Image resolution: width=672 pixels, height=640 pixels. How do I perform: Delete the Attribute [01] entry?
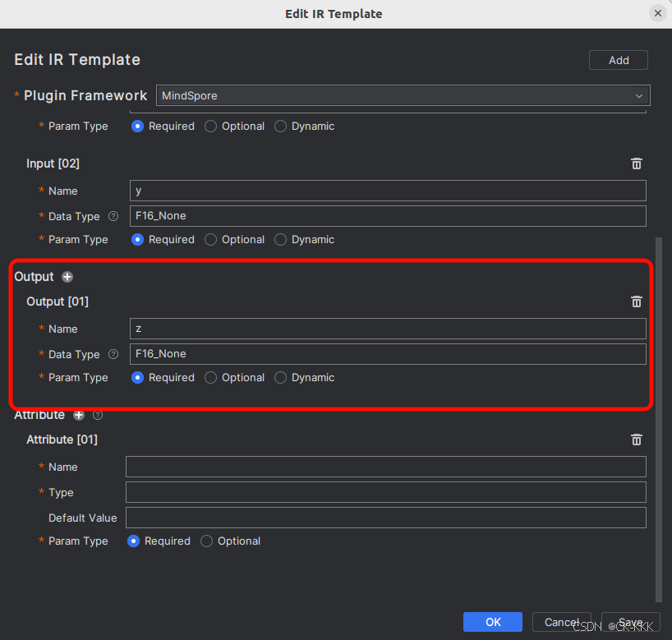pos(636,440)
